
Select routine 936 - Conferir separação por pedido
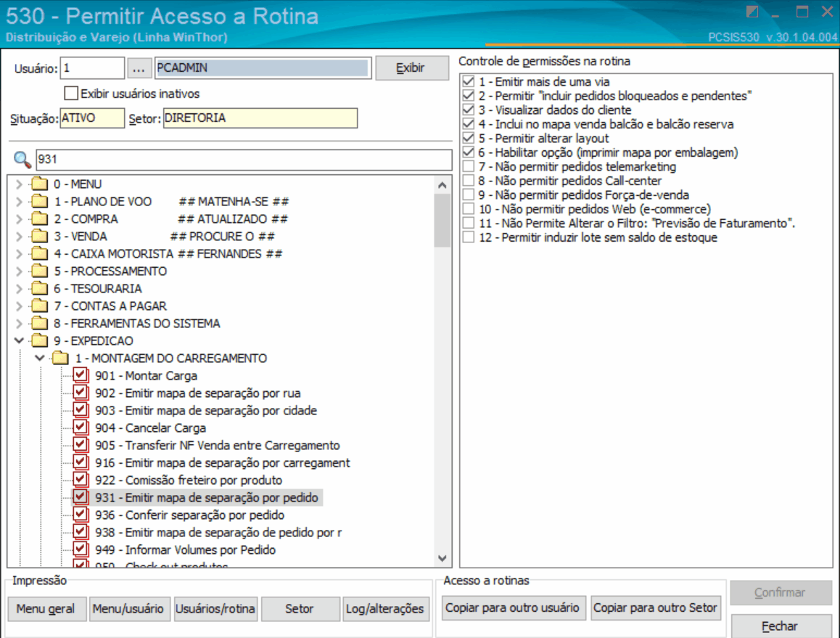pos(189,515)
